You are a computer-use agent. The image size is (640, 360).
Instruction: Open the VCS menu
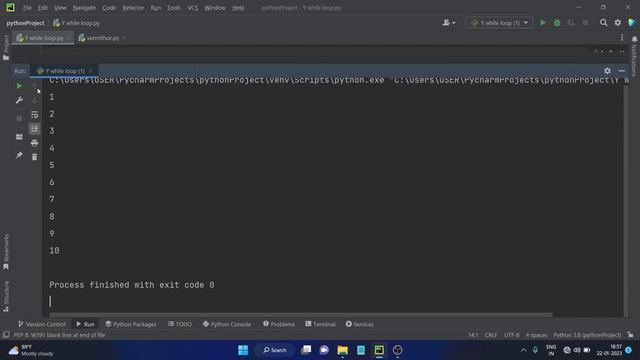[x=192, y=8]
